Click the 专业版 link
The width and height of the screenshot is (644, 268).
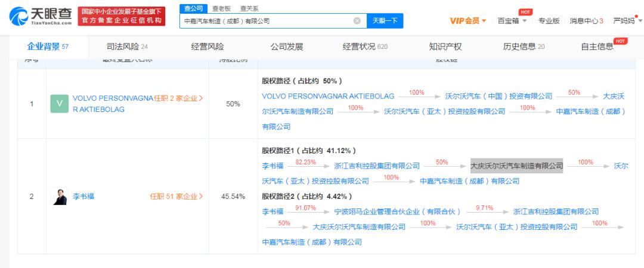coord(549,21)
